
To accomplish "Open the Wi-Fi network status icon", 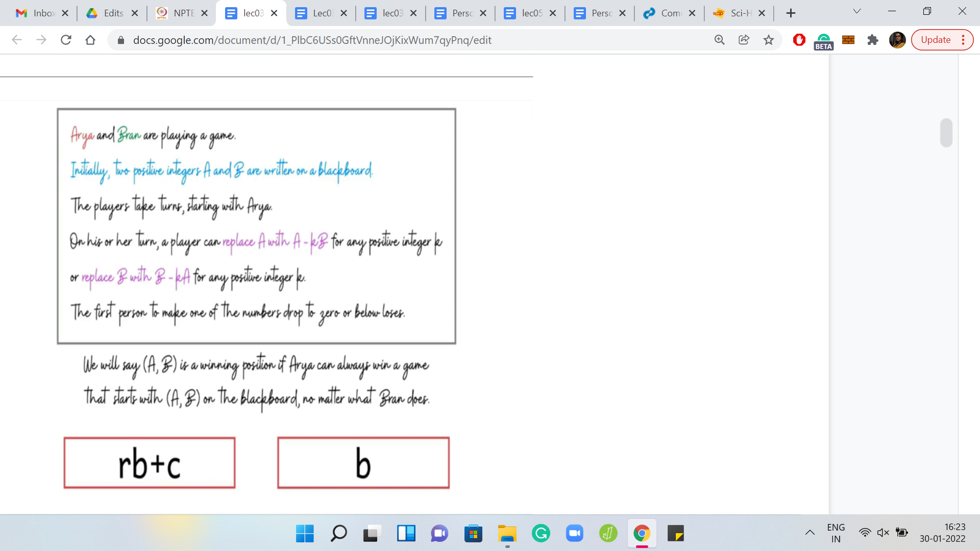I will point(865,533).
